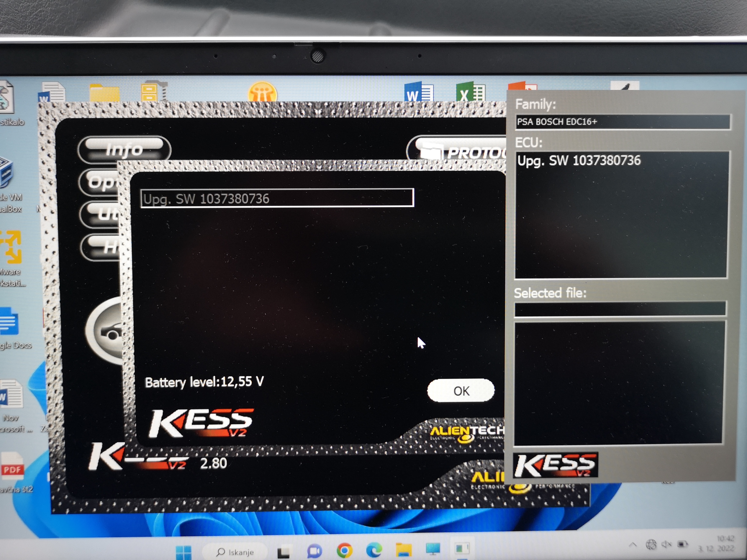This screenshot has width=747, height=560.
Task: Click the OK button in KESS dialog
Action: coord(461,391)
